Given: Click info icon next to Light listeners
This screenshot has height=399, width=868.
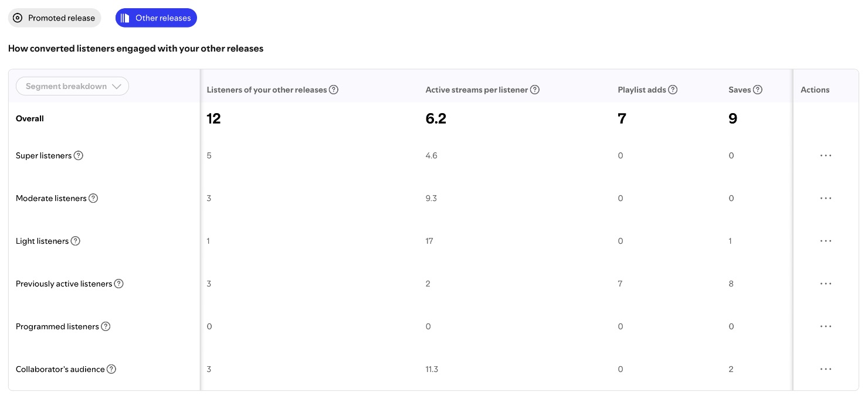Looking at the screenshot, I should click(x=75, y=241).
